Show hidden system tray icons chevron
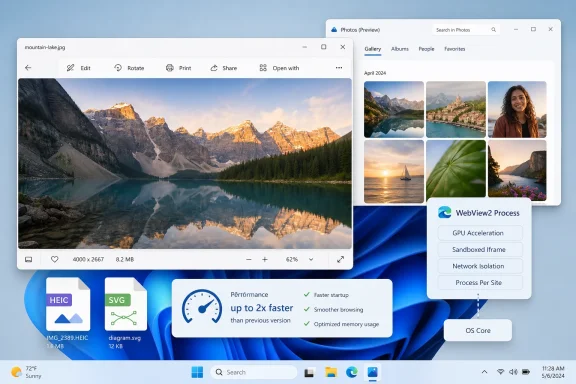 (x=485, y=372)
